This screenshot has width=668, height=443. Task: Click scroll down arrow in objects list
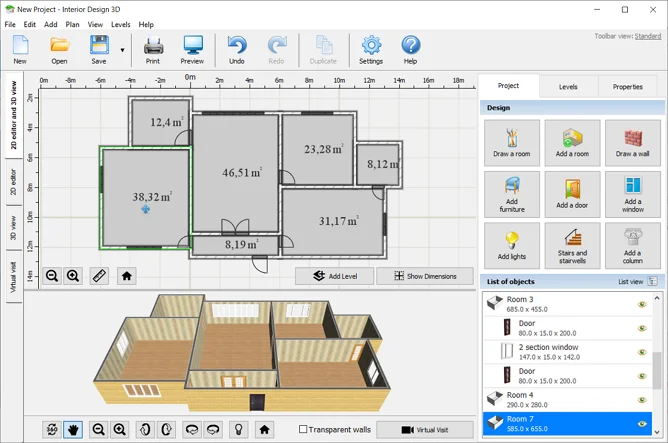click(x=656, y=431)
